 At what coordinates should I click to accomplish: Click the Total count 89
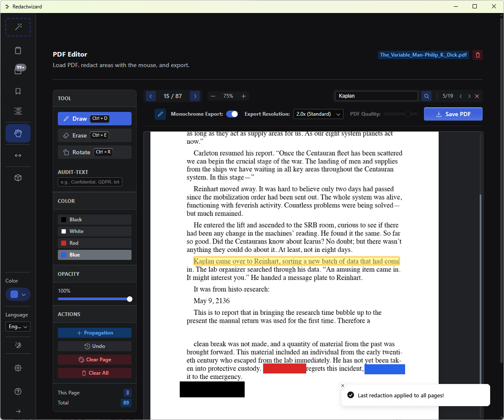click(x=126, y=403)
